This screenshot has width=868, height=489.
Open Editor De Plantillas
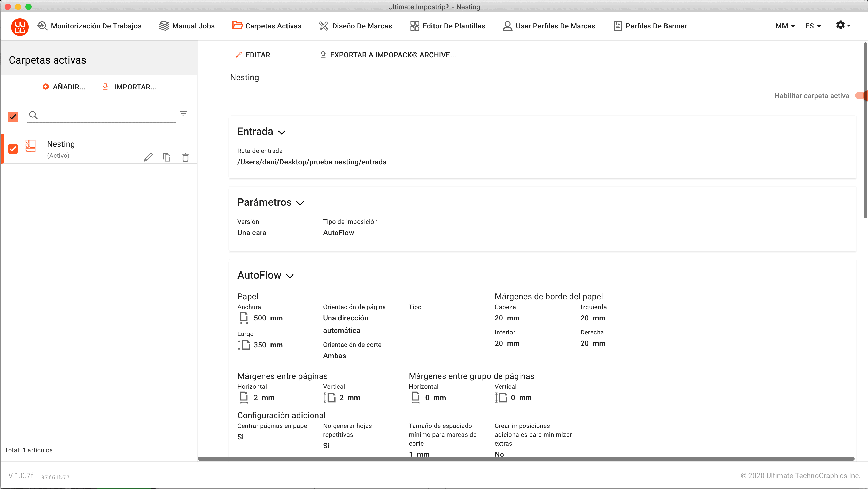pyautogui.click(x=447, y=26)
